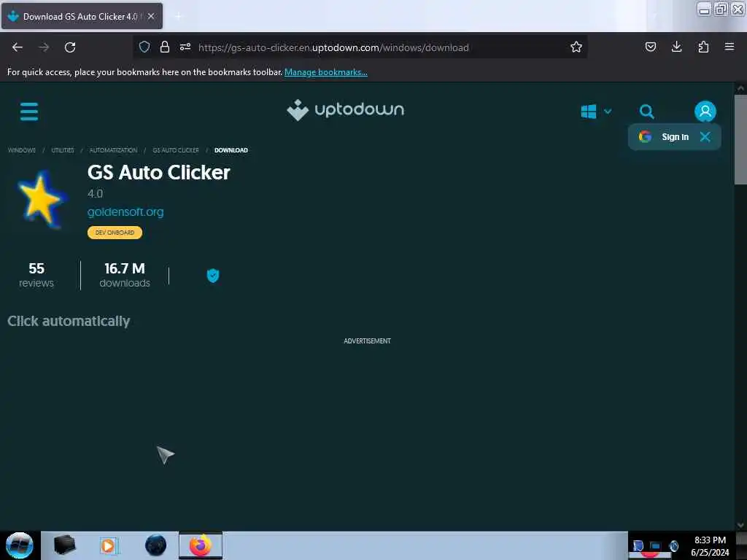Open the tracking protection shield
The image size is (747, 560).
pos(144,47)
